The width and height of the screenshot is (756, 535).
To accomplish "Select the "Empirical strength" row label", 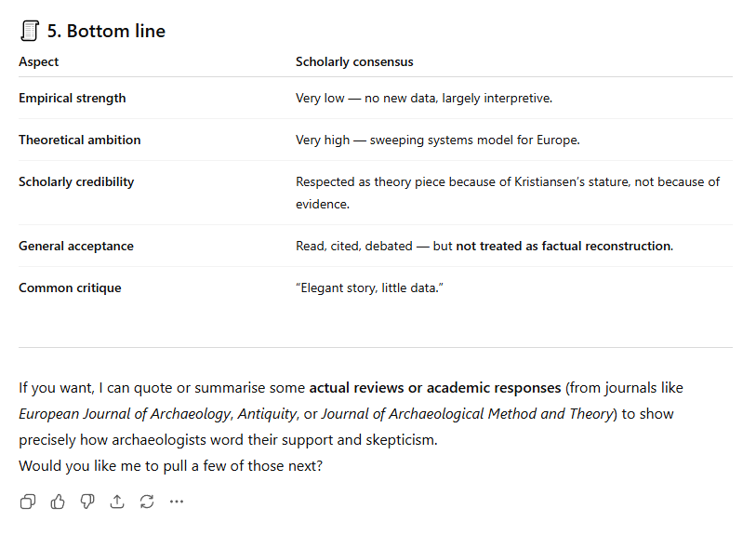I will pos(72,98).
